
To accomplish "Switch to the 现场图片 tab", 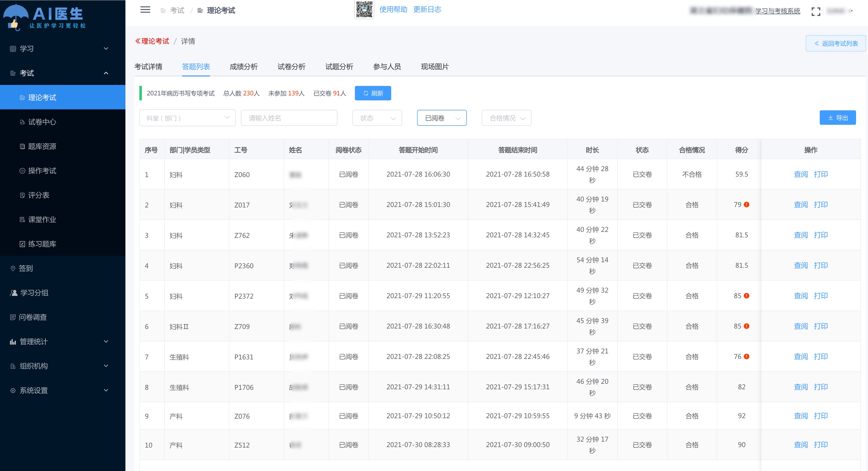I will [435, 67].
